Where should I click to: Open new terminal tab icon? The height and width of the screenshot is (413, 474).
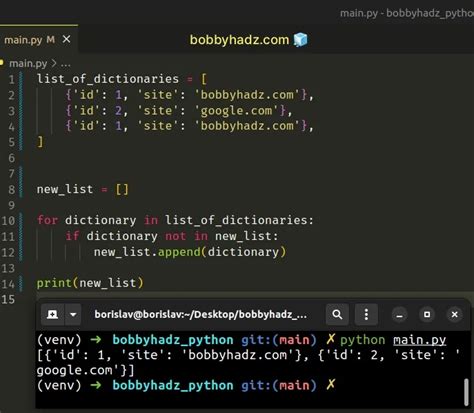tap(52, 314)
